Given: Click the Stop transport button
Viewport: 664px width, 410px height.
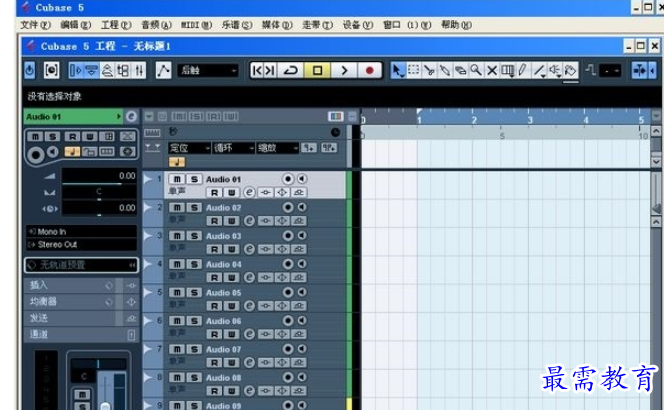Looking at the screenshot, I should click(x=317, y=70).
